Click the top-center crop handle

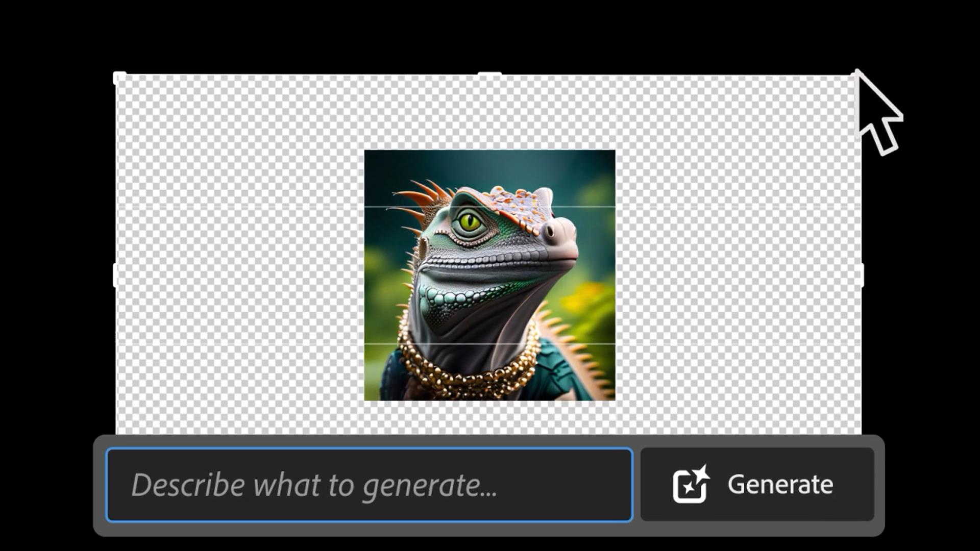[x=489, y=74]
